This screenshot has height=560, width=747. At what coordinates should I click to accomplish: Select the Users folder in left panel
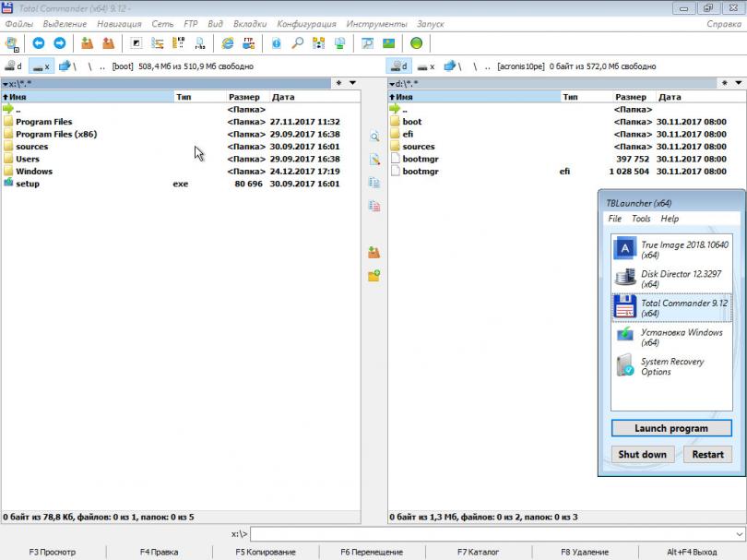(180, 159)
